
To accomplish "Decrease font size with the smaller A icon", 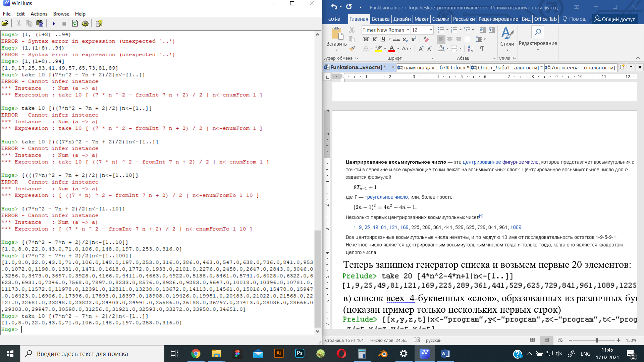I will pyautogui.click(x=429, y=49).
